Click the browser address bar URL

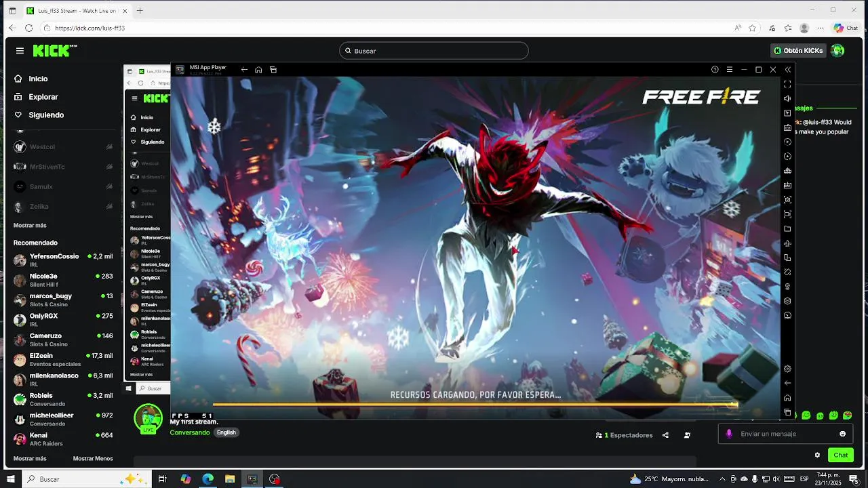point(90,28)
